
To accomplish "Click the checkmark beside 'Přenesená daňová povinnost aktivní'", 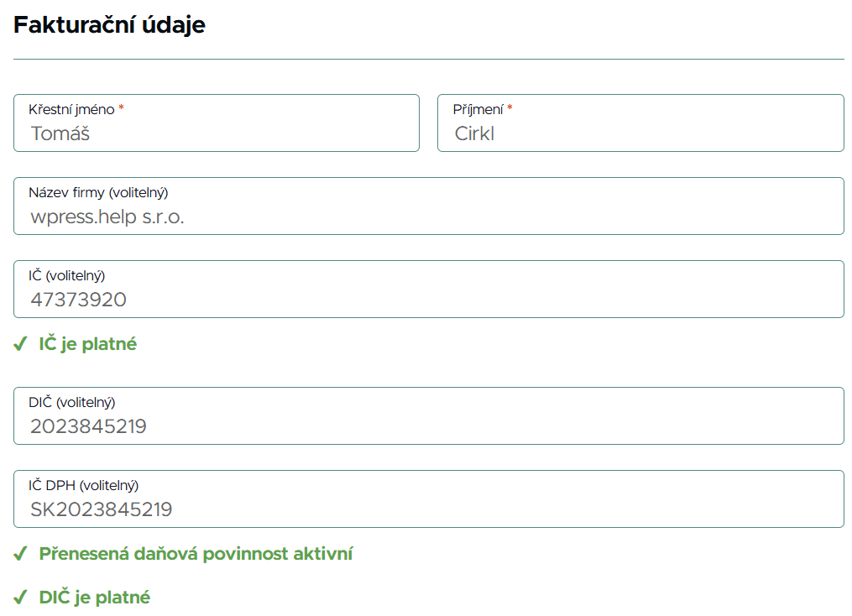I will (x=20, y=555).
